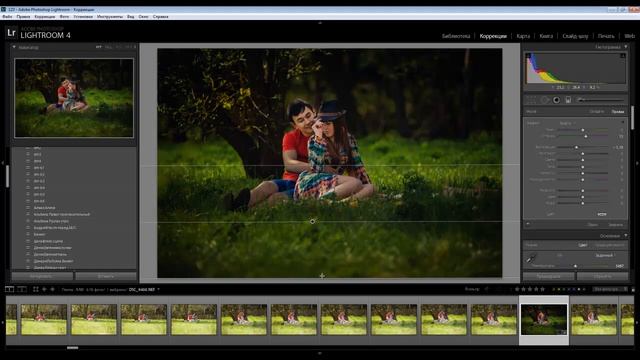Click the Вставить button in left panel
The width and height of the screenshot is (640, 360).
click(106, 276)
